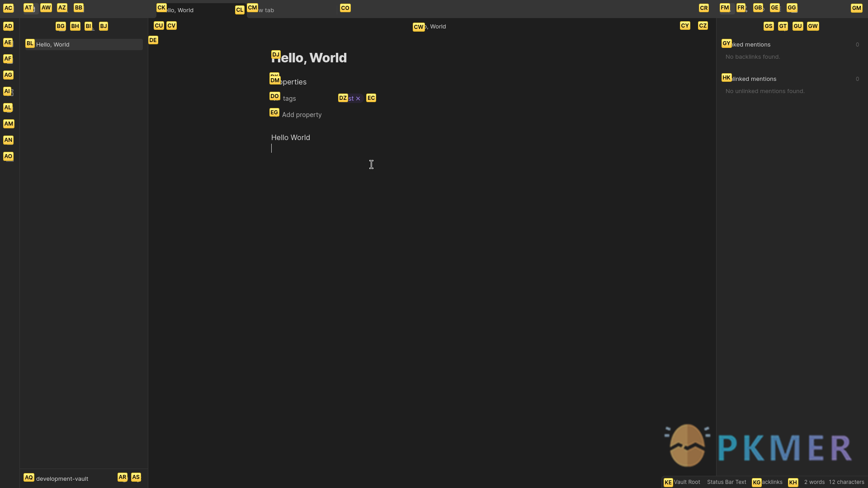The width and height of the screenshot is (868, 488).
Task: Toggle the tags property visibility
Action: pyautogui.click(x=275, y=98)
